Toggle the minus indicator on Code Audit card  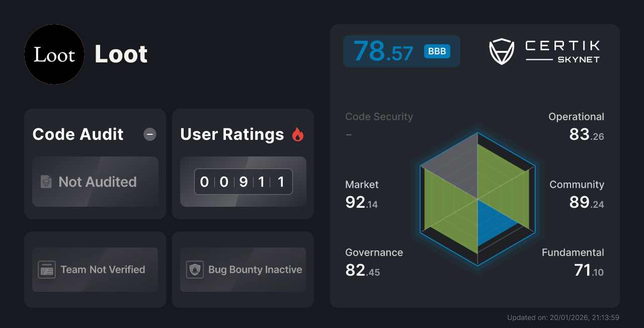(149, 134)
